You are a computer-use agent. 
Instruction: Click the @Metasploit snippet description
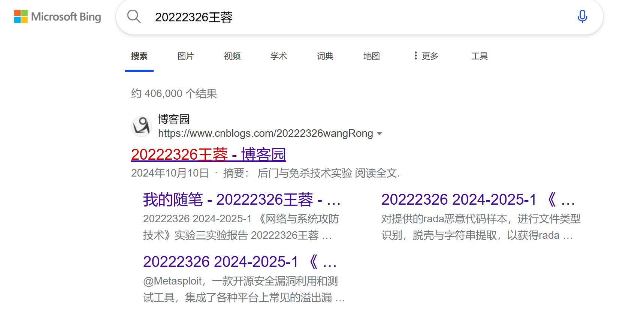coord(244,289)
